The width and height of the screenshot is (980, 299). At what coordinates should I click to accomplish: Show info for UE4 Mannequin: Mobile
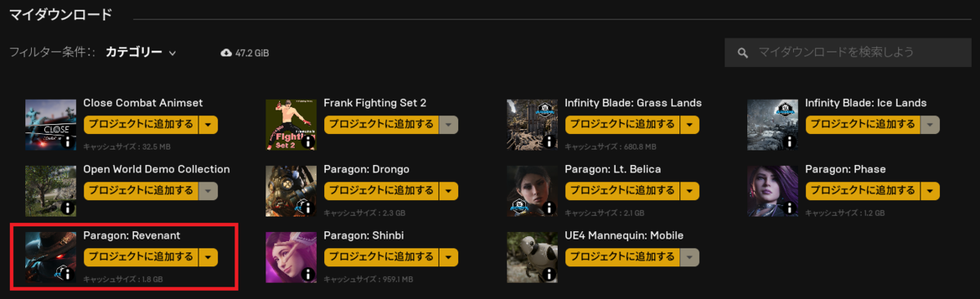tap(550, 275)
